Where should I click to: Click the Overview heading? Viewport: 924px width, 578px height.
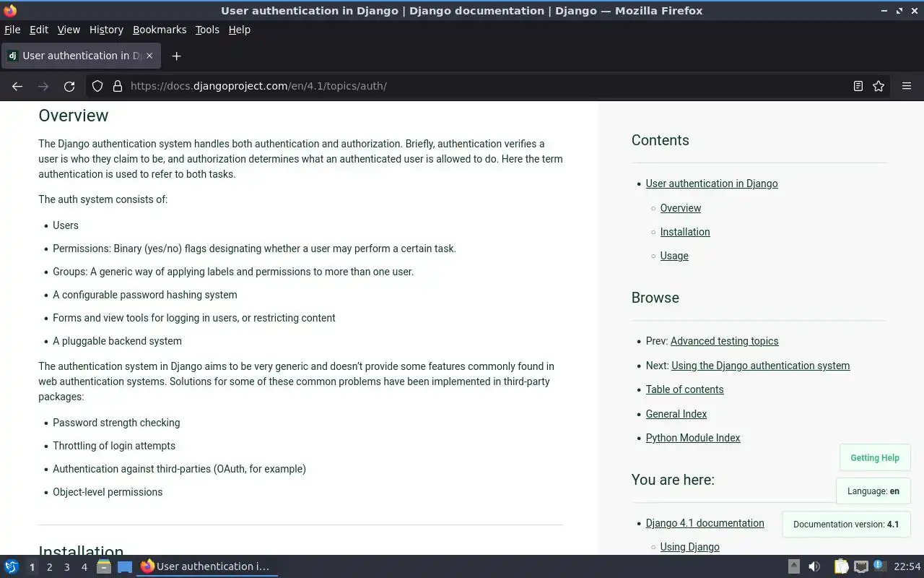tap(73, 116)
